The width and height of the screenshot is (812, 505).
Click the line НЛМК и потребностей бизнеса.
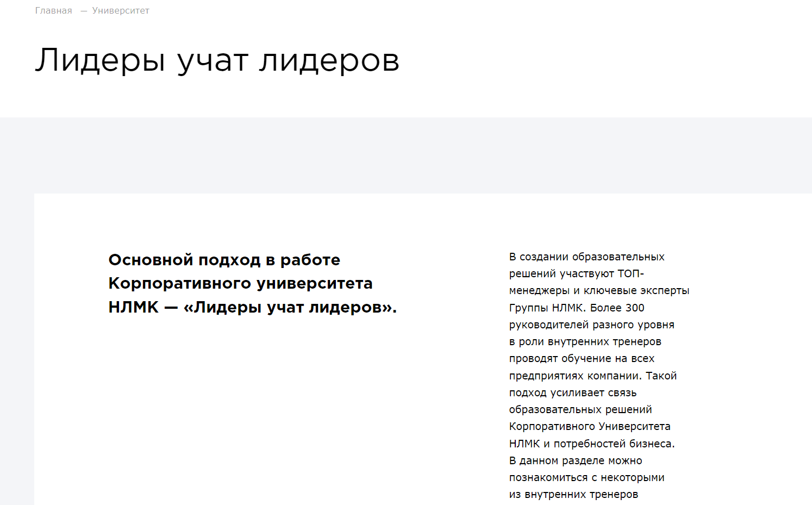(x=592, y=444)
